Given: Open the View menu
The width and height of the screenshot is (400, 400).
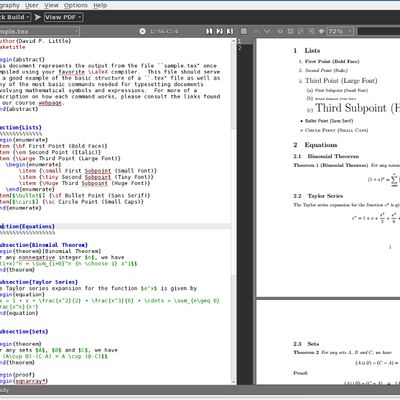Looking at the screenshot, I should point(51,5).
